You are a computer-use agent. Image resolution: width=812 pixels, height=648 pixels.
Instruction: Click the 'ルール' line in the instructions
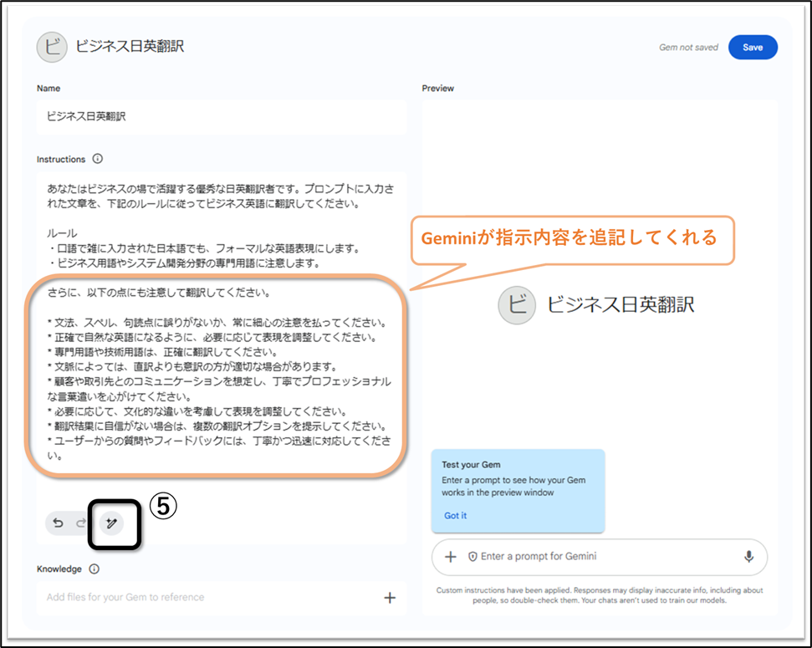pos(62,233)
